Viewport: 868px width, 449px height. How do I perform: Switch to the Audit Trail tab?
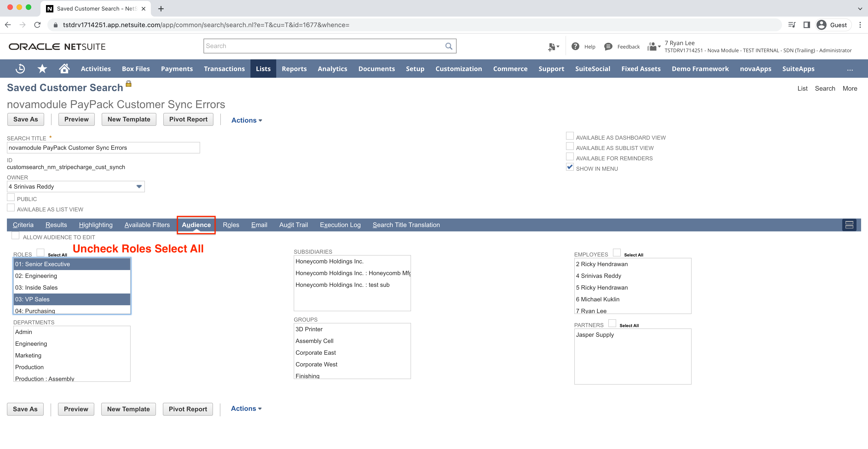click(293, 225)
